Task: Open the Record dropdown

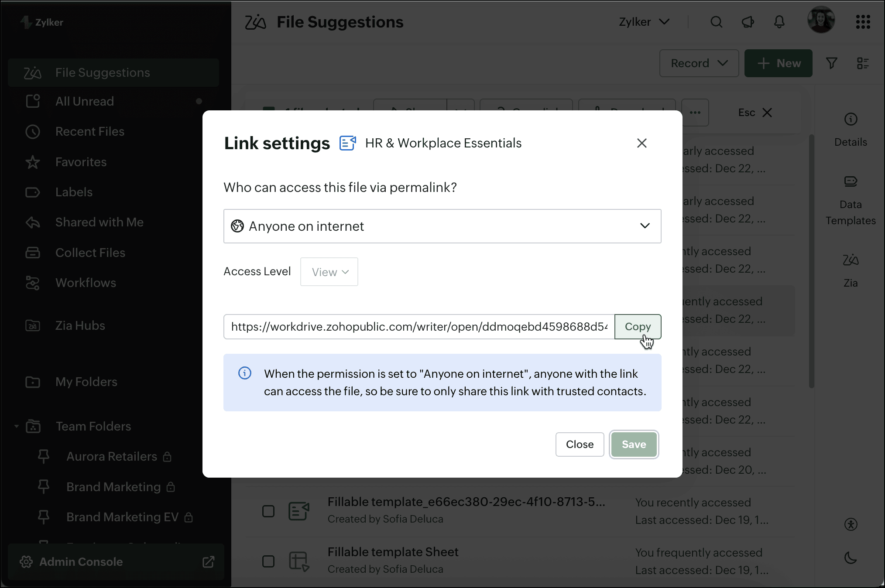Action: click(699, 64)
